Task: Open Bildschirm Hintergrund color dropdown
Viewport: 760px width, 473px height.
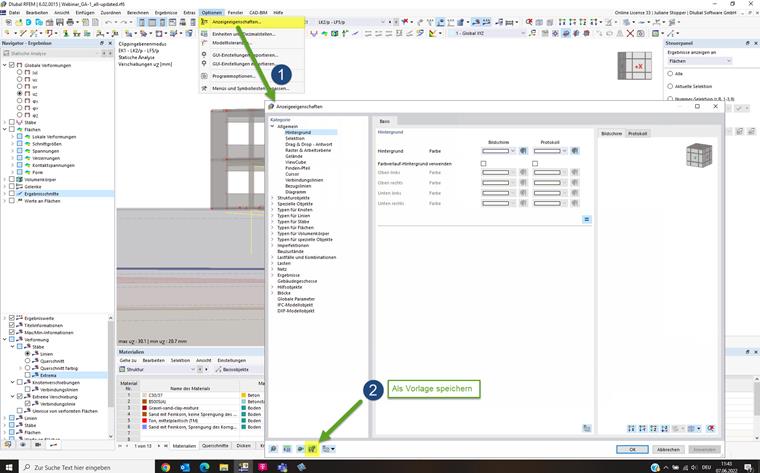Action: [513, 151]
